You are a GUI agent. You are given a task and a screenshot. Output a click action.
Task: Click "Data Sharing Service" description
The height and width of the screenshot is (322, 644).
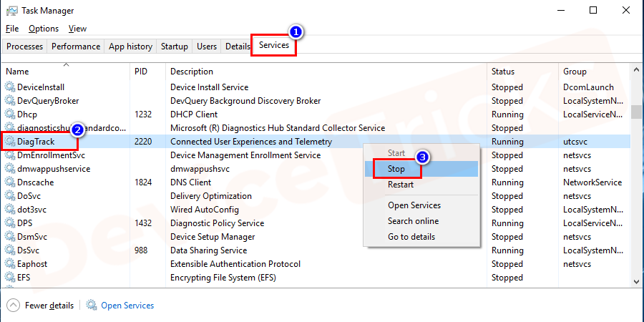[209, 250]
